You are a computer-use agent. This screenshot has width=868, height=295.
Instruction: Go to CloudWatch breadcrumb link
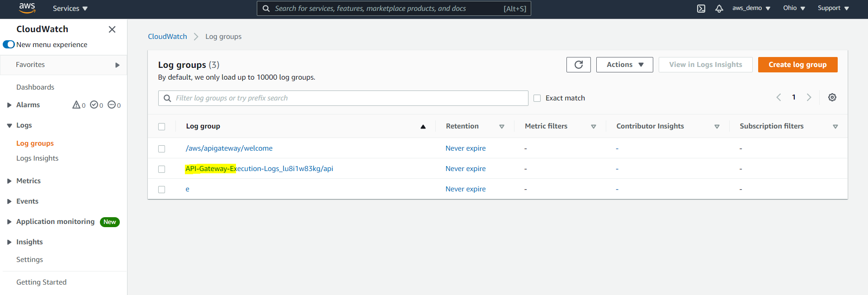167,37
